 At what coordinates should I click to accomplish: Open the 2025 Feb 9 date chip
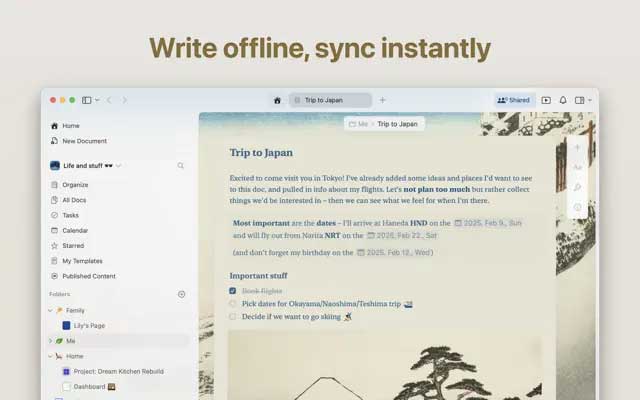point(488,223)
